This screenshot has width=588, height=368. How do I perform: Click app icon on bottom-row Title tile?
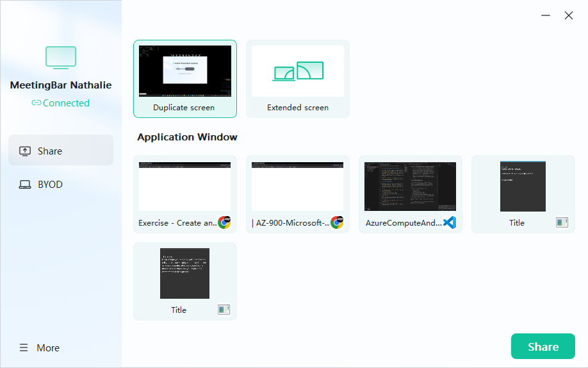point(224,310)
